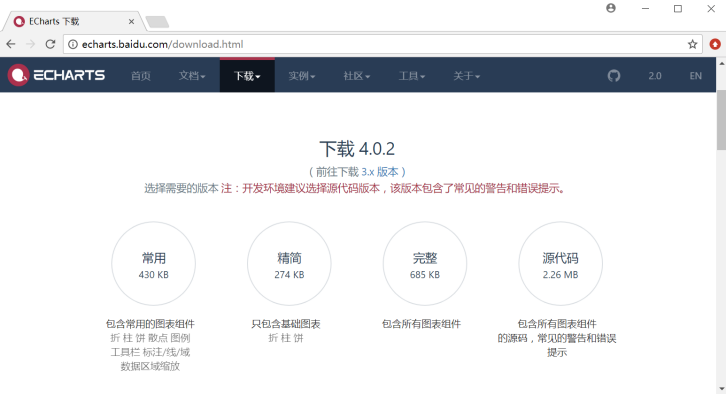Click the 下载 4.0.2 heading
The image size is (726, 395).
(357, 149)
